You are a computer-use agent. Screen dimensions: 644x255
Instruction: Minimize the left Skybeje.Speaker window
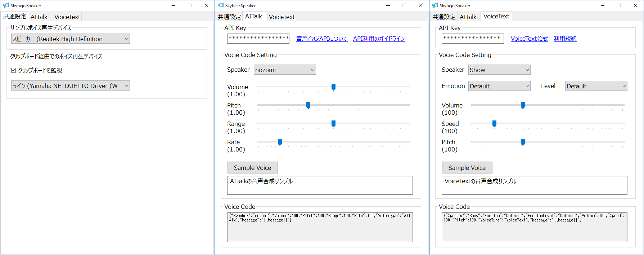point(174,5)
